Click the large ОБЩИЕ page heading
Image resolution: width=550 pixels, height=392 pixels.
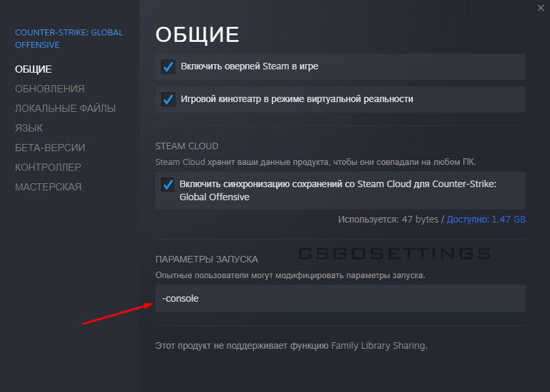197,35
